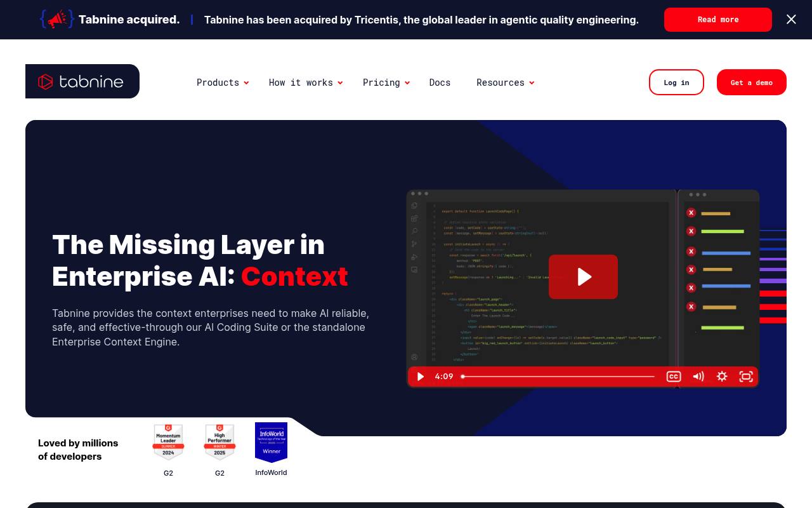The height and width of the screenshot is (508, 812).
Task: Click the video duration label 4:09
Action: [444, 377]
